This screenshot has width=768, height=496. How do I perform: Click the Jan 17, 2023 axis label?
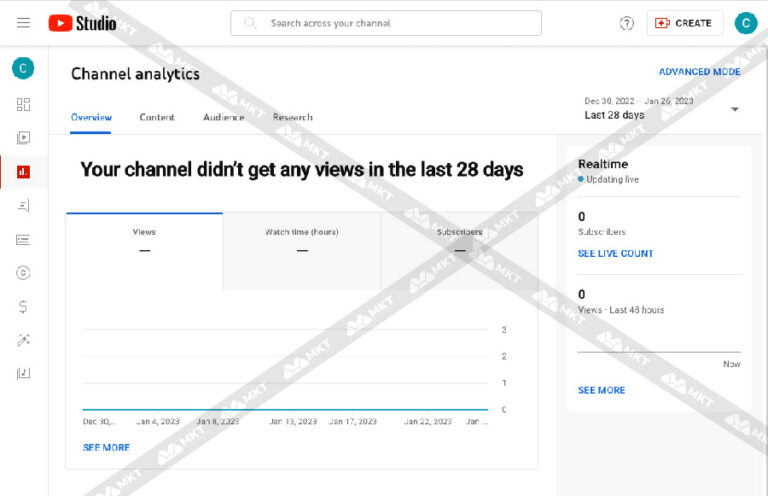[353, 422]
